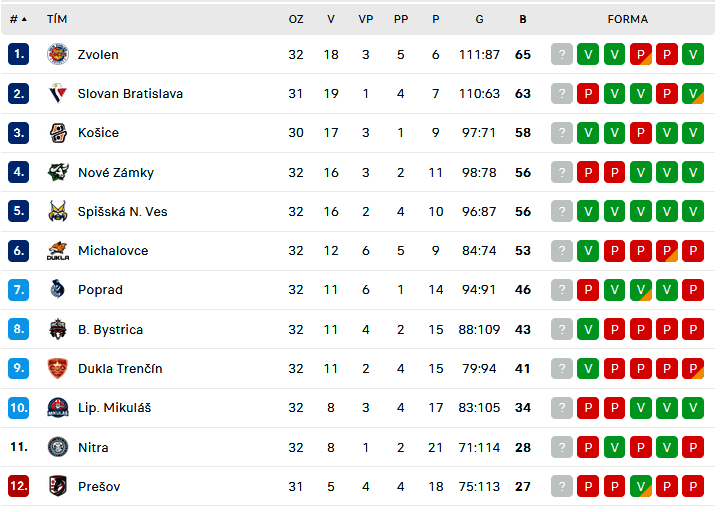Click the Dukla Trenčín team logo
This screenshot has height=512, width=725.
(x=58, y=369)
